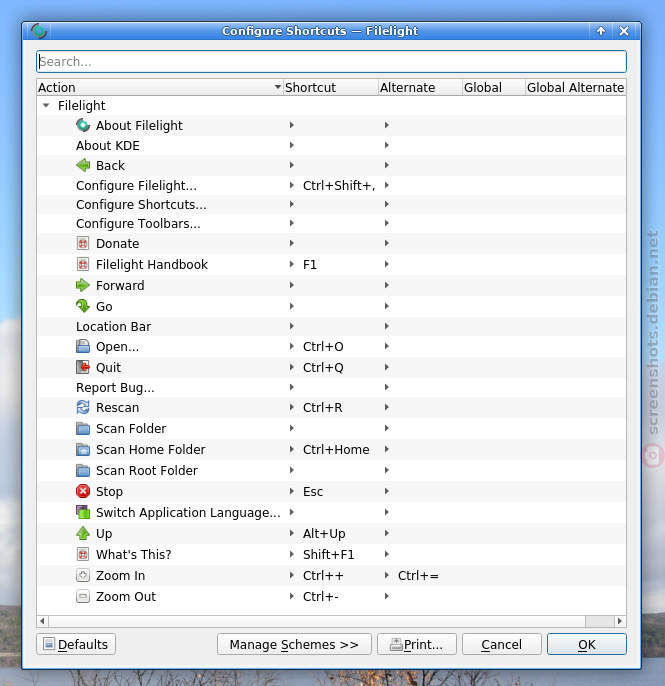665x686 pixels.
Task: Click the Ctrl+Home shortcut value
Action: [336, 449]
